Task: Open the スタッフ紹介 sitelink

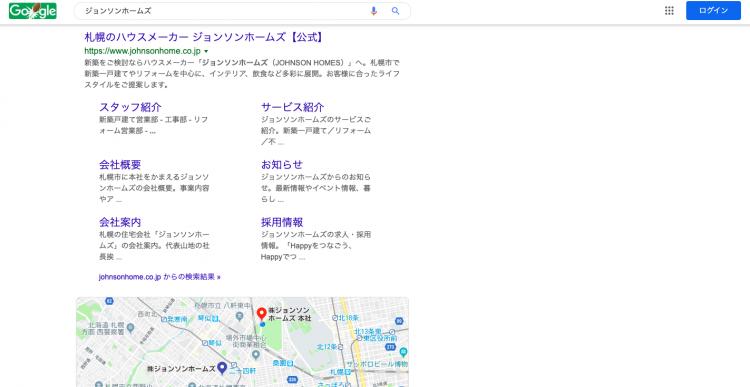Action: click(130, 107)
